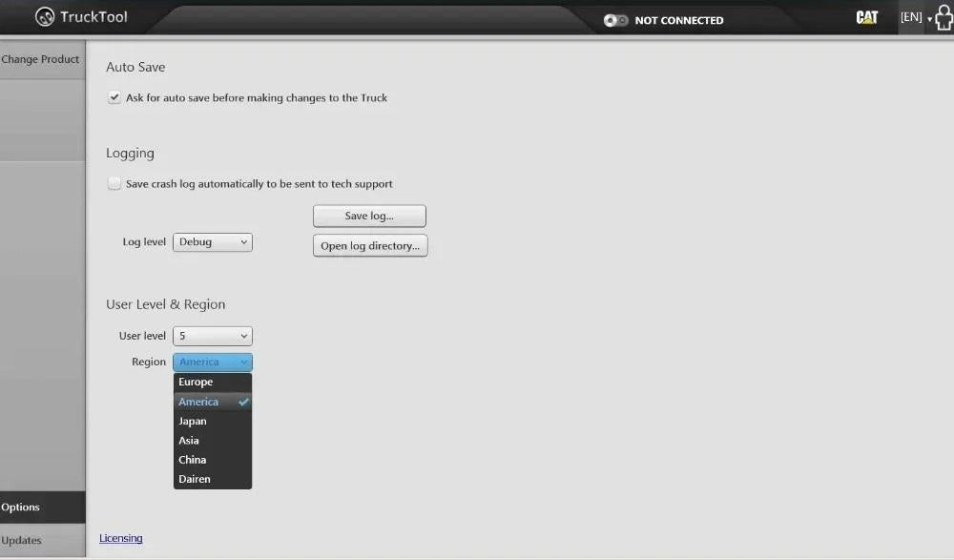Viewport: 954px width, 560px height.
Task: Enable Save crash log automatically checkbox
Action: (x=114, y=183)
